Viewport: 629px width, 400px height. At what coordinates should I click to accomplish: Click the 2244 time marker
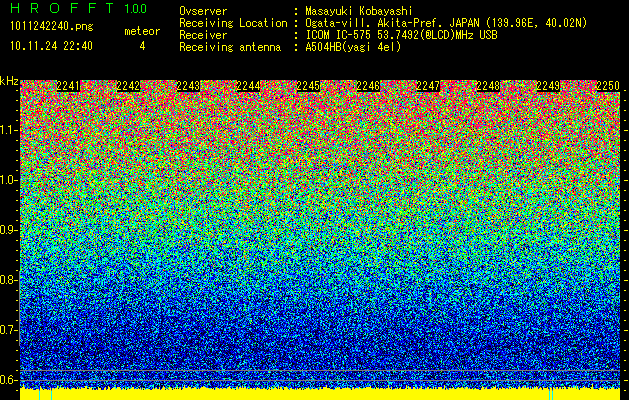248,86
